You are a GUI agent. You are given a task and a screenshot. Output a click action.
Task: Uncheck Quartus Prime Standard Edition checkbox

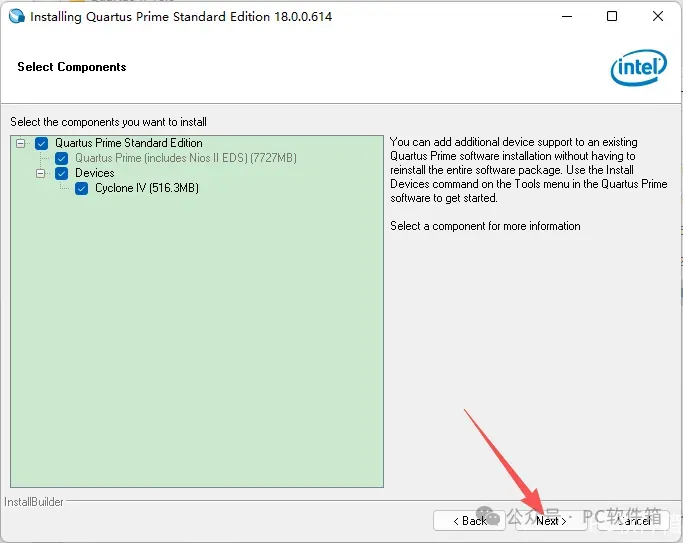(41, 143)
